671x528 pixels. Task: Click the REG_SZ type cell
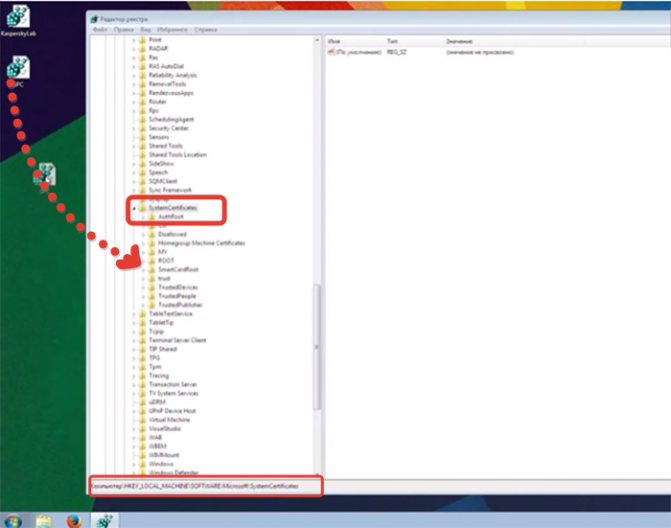[x=397, y=52]
